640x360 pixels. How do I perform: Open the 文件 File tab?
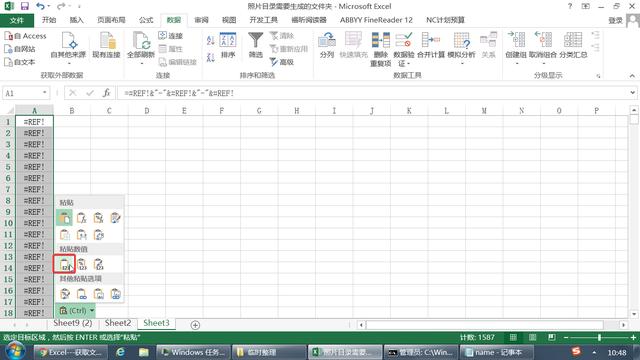[17, 20]
